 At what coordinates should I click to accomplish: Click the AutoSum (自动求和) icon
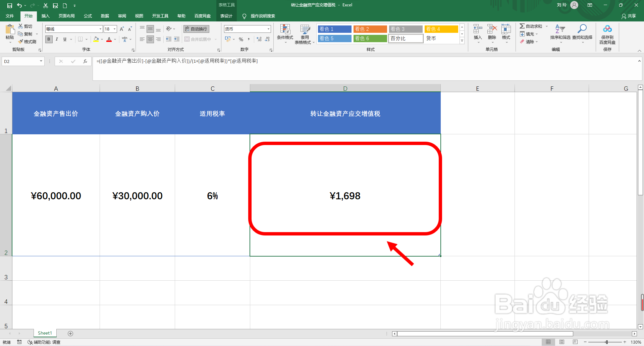point(533,26)
